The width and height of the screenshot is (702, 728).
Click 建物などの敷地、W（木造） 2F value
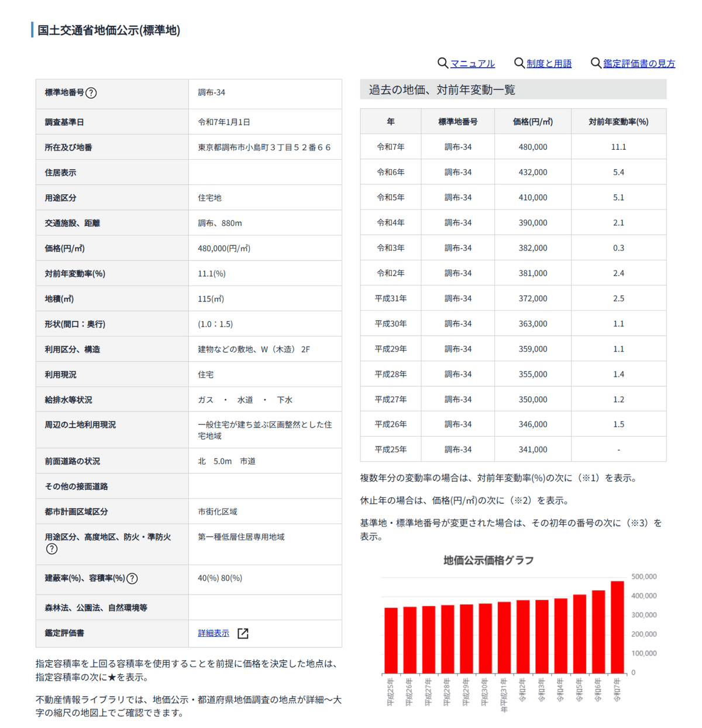[x=254, y=349]
